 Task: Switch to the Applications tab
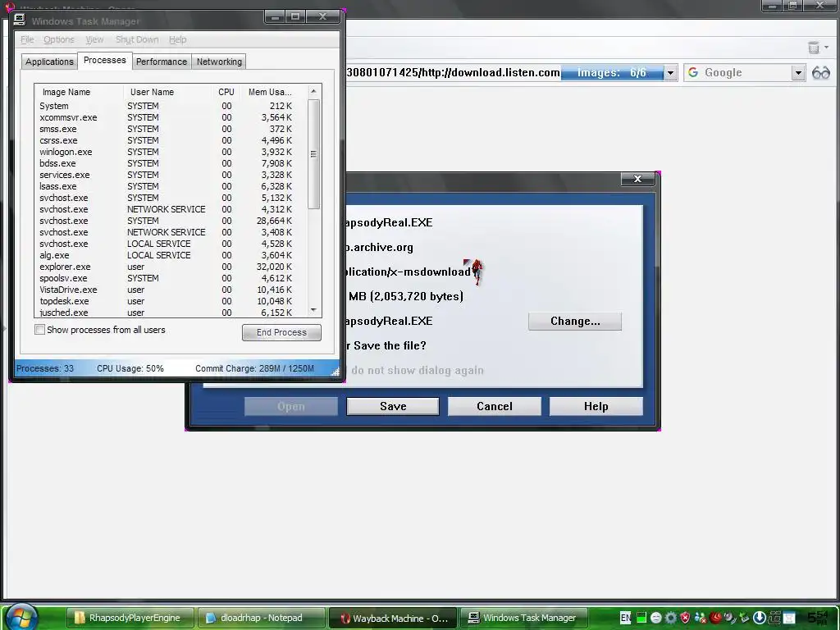[x=49, y=62]
